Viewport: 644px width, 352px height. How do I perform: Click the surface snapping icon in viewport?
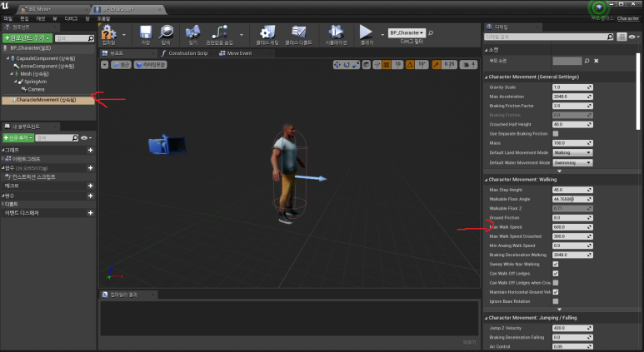377,64
